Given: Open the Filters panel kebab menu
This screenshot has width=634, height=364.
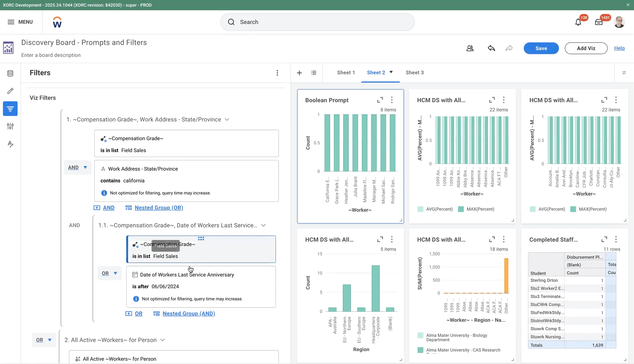Looking at the screenshot, I should click(x=277, y=73).
